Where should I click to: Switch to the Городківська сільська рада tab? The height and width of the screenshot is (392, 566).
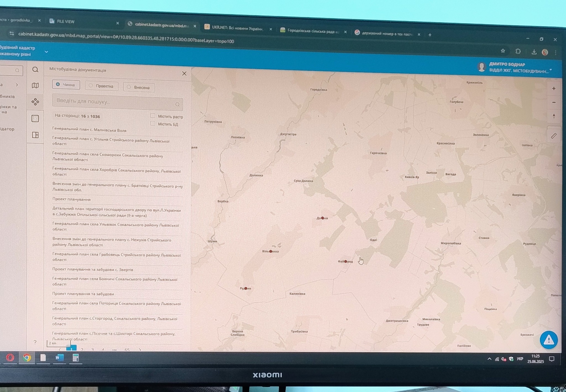(x=313, y=31)
